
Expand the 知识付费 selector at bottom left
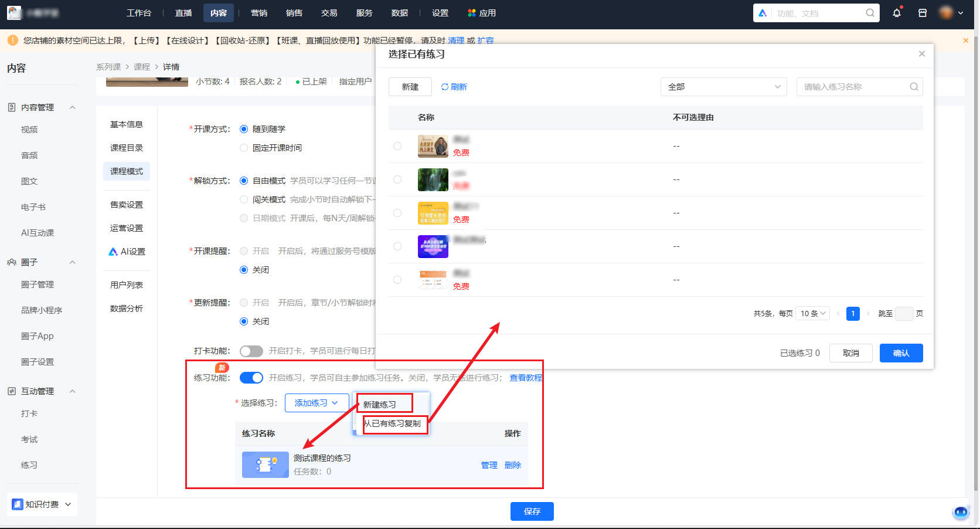click(x=41, y=504)
